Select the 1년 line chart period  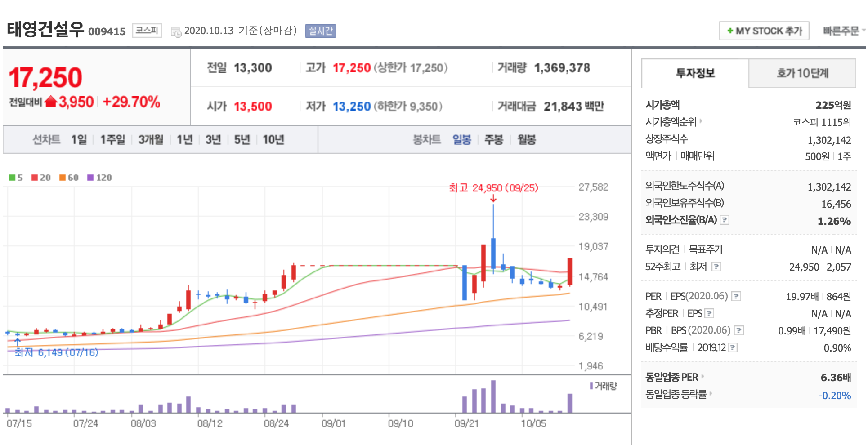(x=184, y=139)
